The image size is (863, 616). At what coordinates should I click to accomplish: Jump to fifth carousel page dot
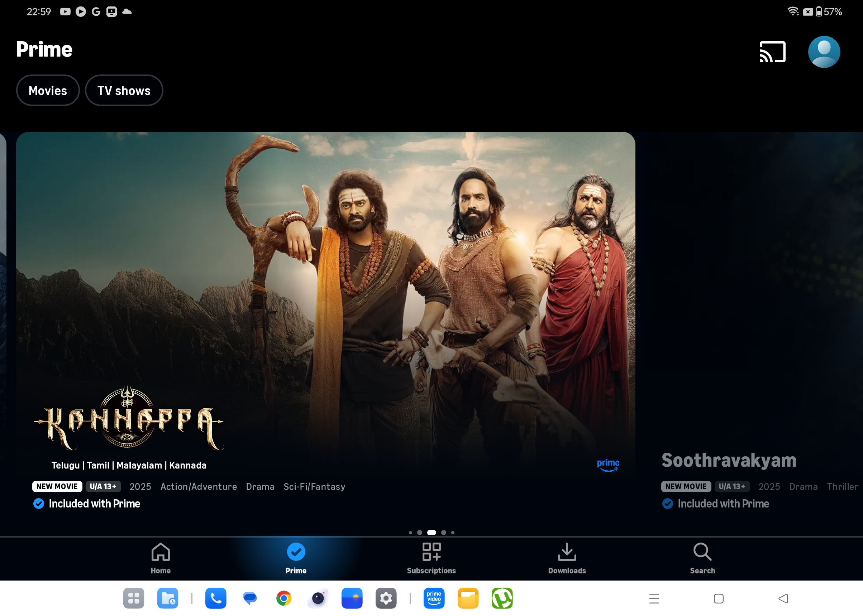(x=453, y=533)
